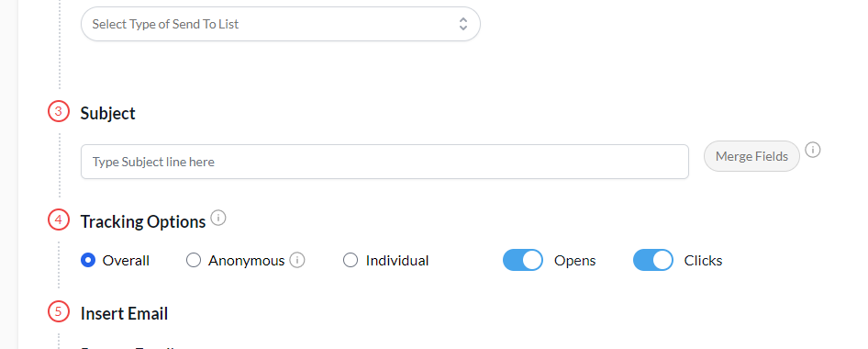The width and height of the screenshot is (868, 349).
Task: Click the Clicks label text
Action: (703, 260)
